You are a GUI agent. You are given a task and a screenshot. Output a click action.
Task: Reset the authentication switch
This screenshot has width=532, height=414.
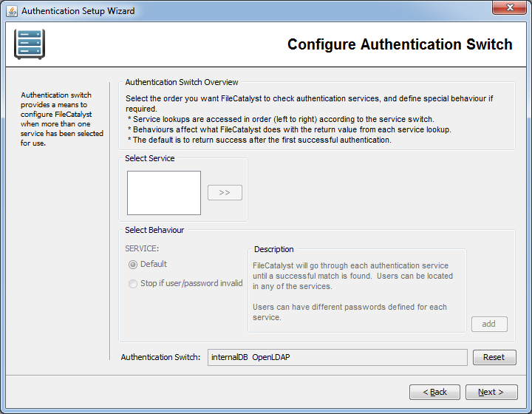pyautogui.click(x=494, y=357)
